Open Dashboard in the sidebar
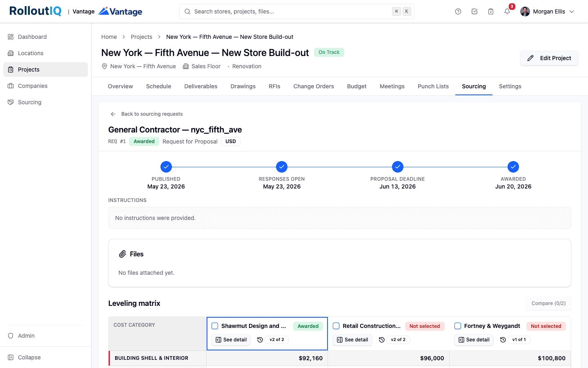 click(x=45, y=37)
